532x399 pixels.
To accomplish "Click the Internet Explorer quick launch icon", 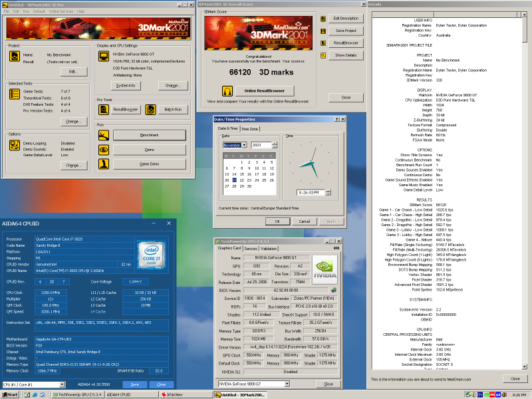I will tap(35, 394).
